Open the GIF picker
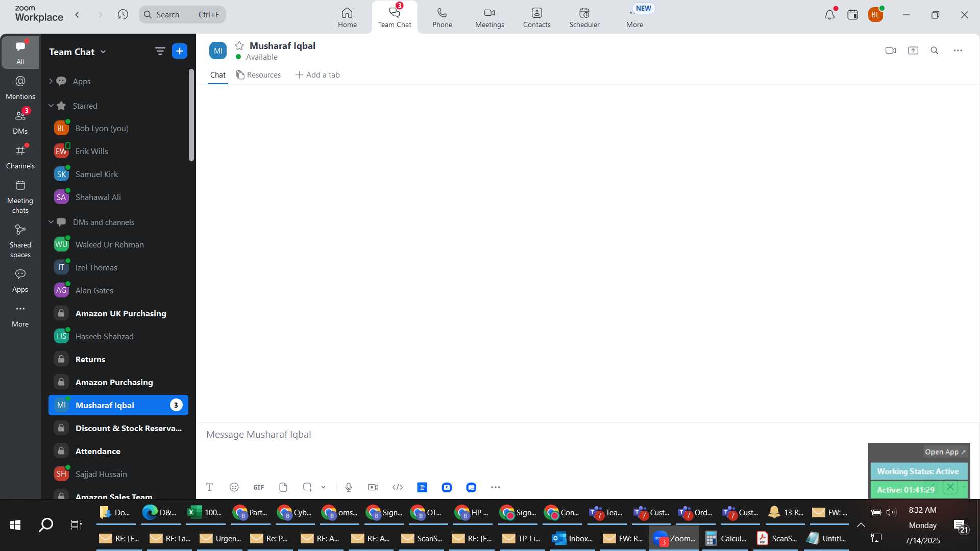 tap(259, 487)
